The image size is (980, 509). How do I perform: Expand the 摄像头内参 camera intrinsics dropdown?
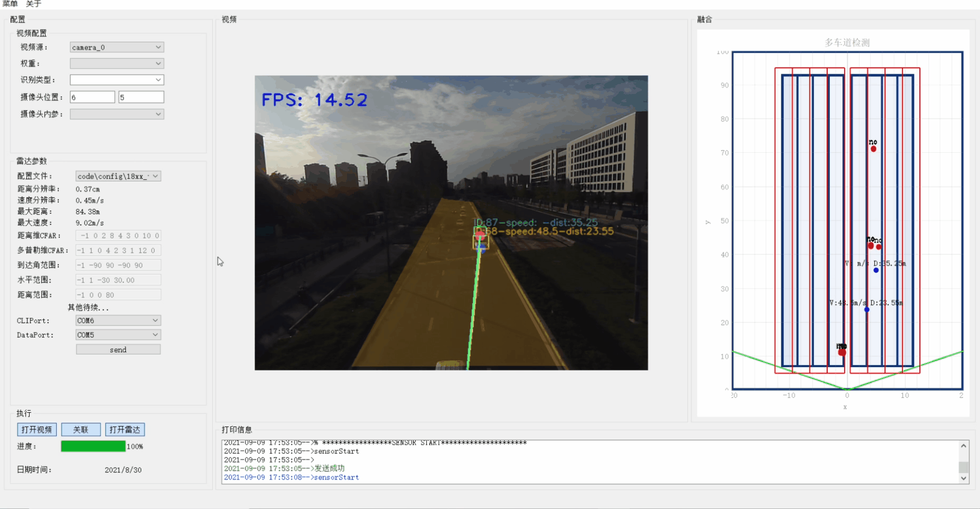pyautogui.click(x=116, y=114)
